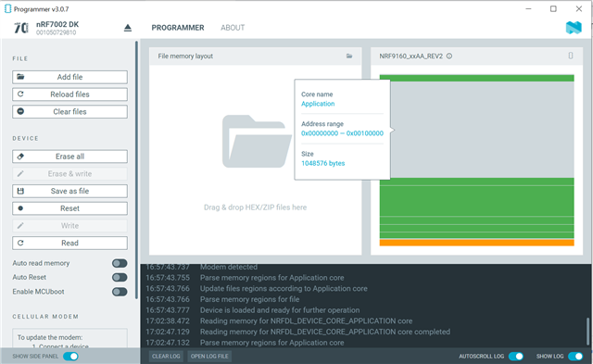
Task: Click the 'To update the modem:' text
Action: [49, 337]
